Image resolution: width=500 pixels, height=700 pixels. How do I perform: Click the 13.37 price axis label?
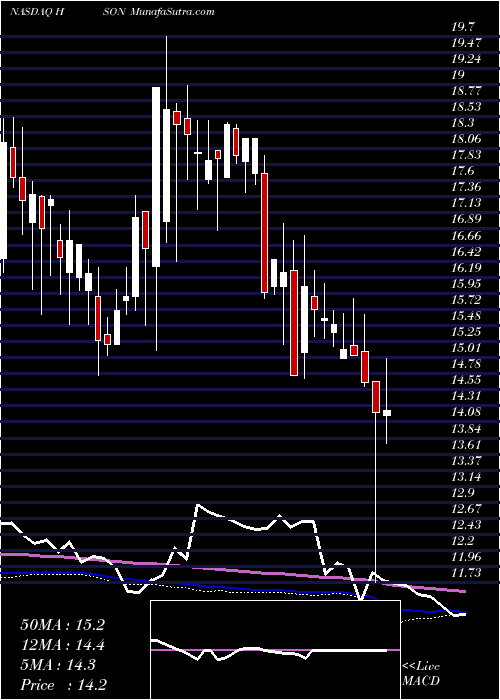[465, 461]
